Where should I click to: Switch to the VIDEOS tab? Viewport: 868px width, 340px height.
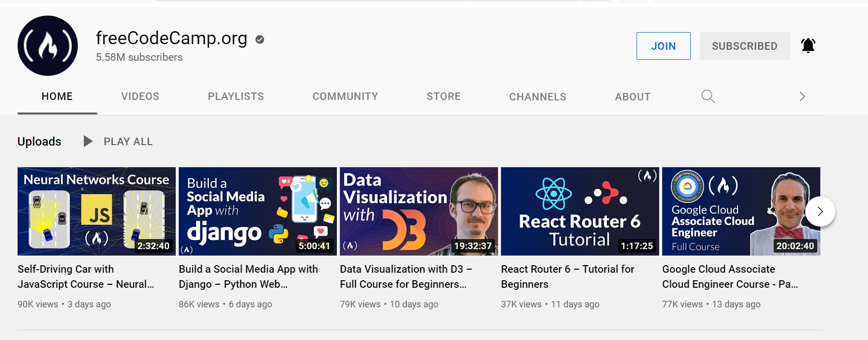click(x=140, y=96)
